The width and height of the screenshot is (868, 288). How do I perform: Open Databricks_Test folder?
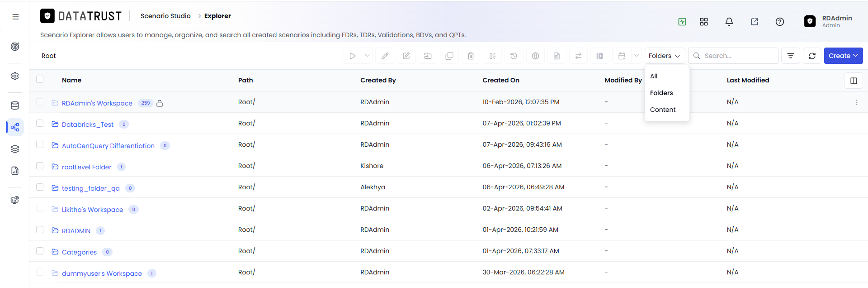(x=88, y=125)
